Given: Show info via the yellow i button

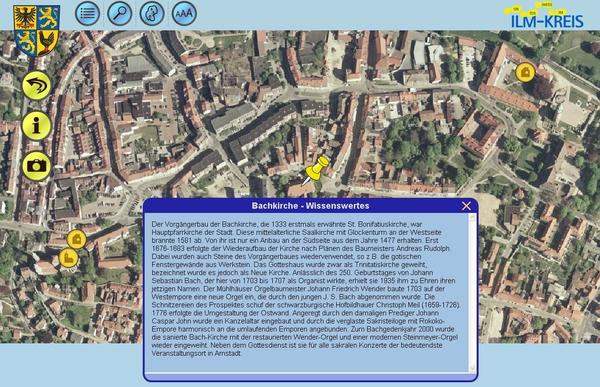Looking at the screenshot, I should click(x=36, y=126).
